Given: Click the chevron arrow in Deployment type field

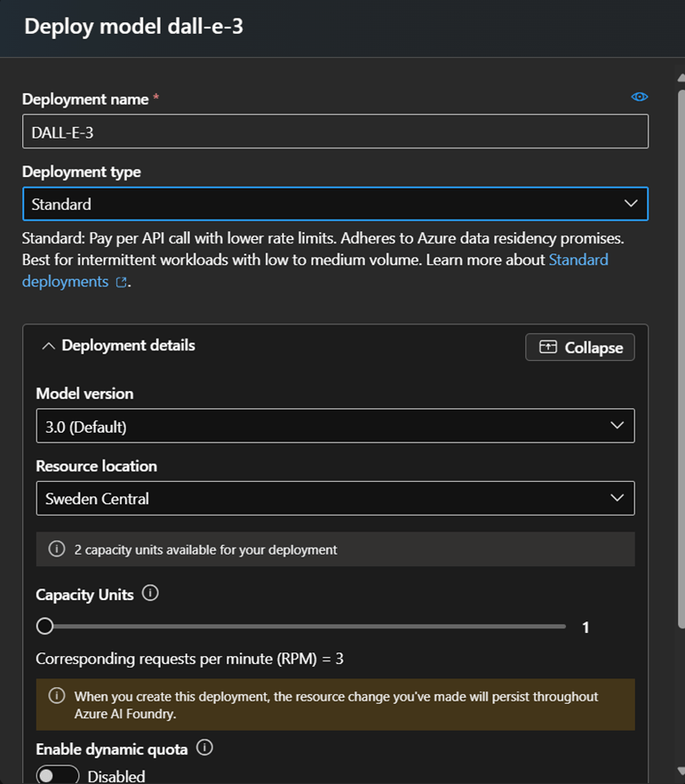Looking at the screenshot, I should click(631, 204).
